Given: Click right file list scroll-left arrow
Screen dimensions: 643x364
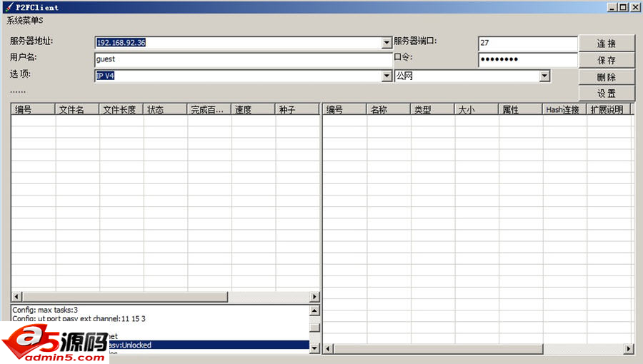Looking at the screenshot, I should point(328,349).
